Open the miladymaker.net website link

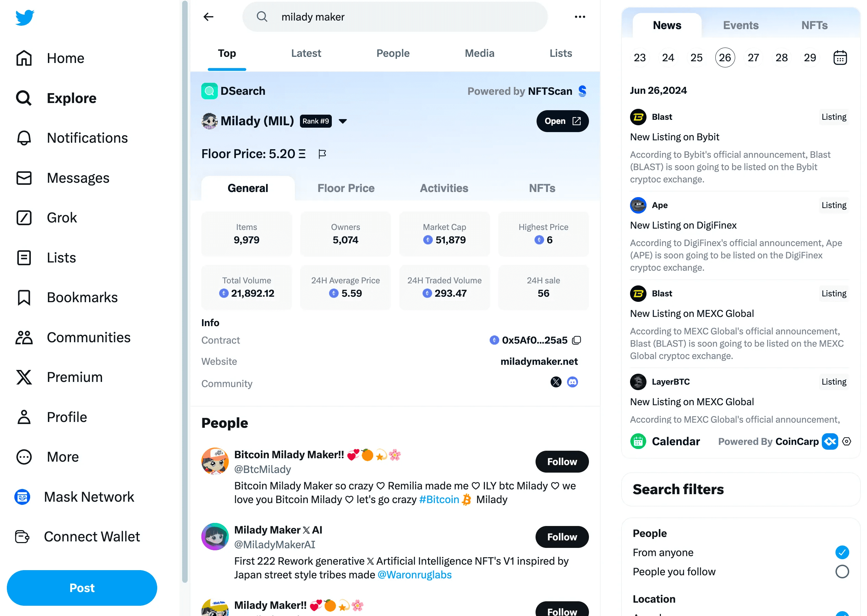point(539,361)
